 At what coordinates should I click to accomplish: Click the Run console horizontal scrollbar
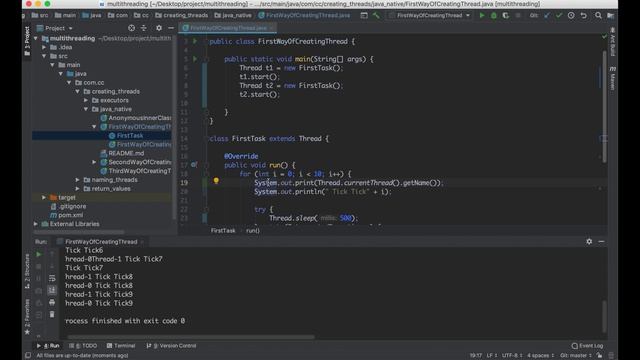click(191, 337)
